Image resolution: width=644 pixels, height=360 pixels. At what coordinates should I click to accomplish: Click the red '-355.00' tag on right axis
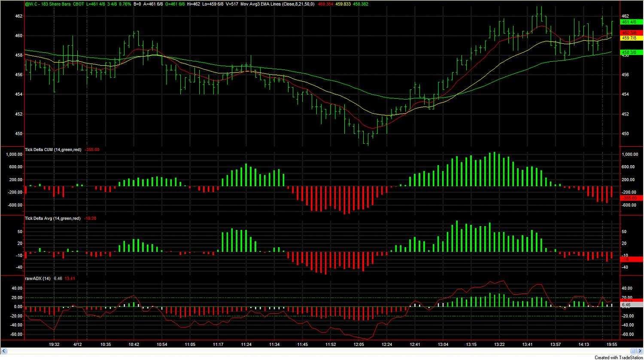tap(632, 198)
